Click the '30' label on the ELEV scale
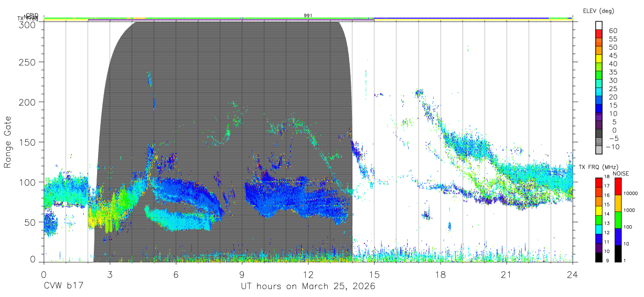Image resolution: width=644 pixels, height=297 pixels. [x=613, y=80]
